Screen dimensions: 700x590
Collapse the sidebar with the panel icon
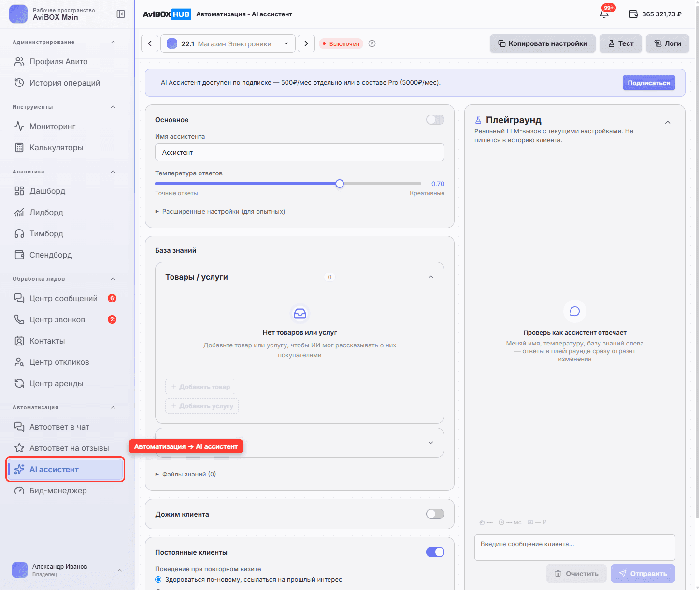coord(121,14)
